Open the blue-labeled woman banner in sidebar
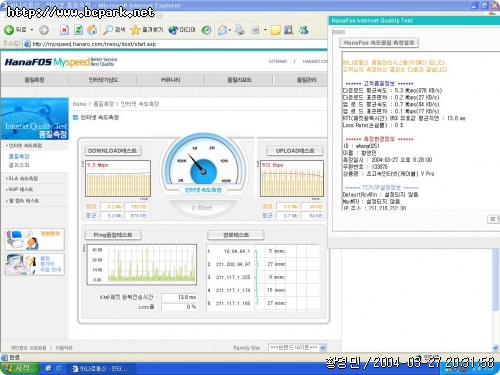This screenshot has width=500, height=375. [x=34, y=264]
